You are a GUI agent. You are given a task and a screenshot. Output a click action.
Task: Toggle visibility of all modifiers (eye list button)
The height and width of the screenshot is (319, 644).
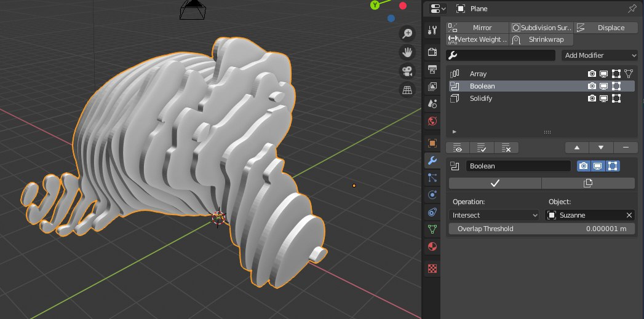coord(458,148)
